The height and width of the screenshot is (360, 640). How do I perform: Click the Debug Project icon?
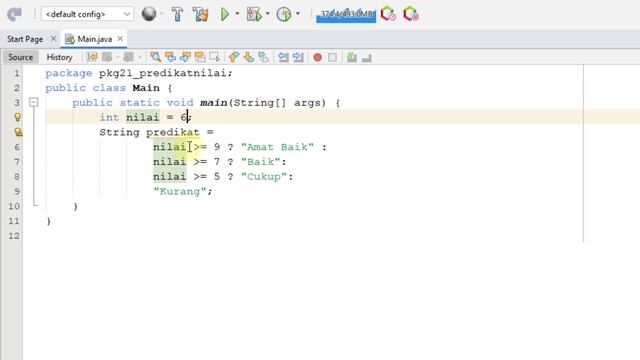254,14
